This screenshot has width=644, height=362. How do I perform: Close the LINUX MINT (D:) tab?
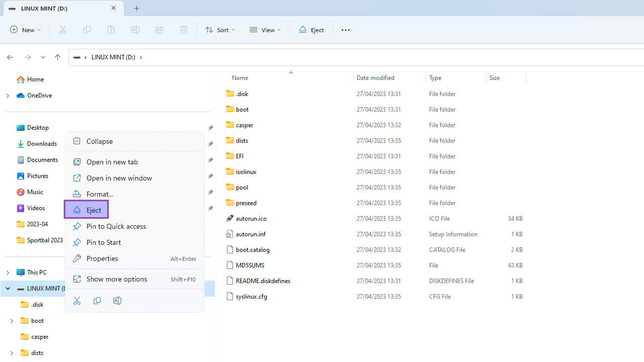pos(113,8)
